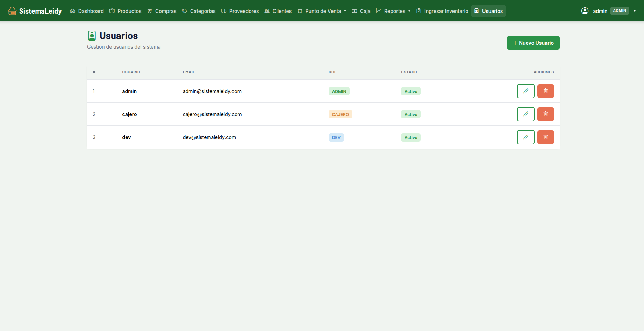This screenshot has width=644, height=331.
Task: Edit the dev user with pencil icon
Action: click(x=525, y=137)
